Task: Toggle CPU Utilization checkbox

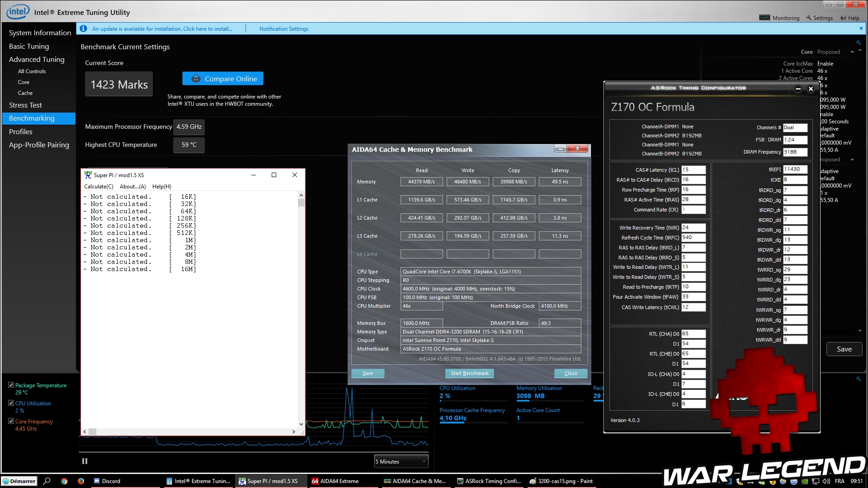Action: tap(11, 403)
